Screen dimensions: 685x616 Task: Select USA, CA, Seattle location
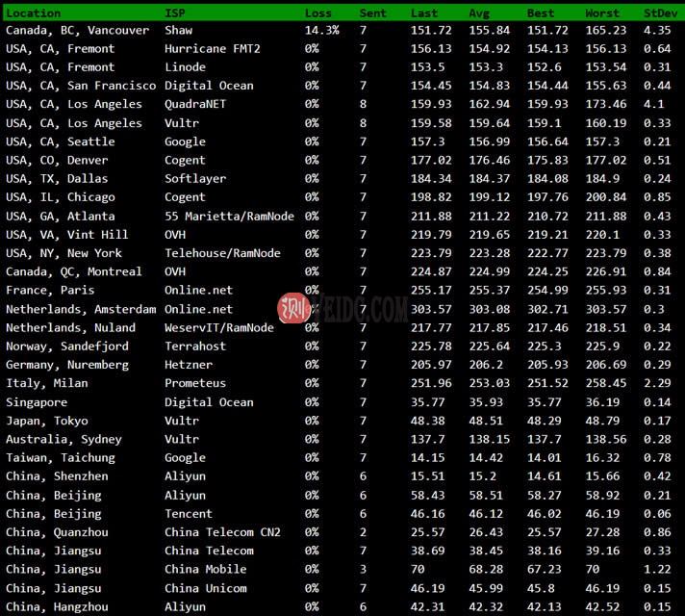click(x=61, y=141)
